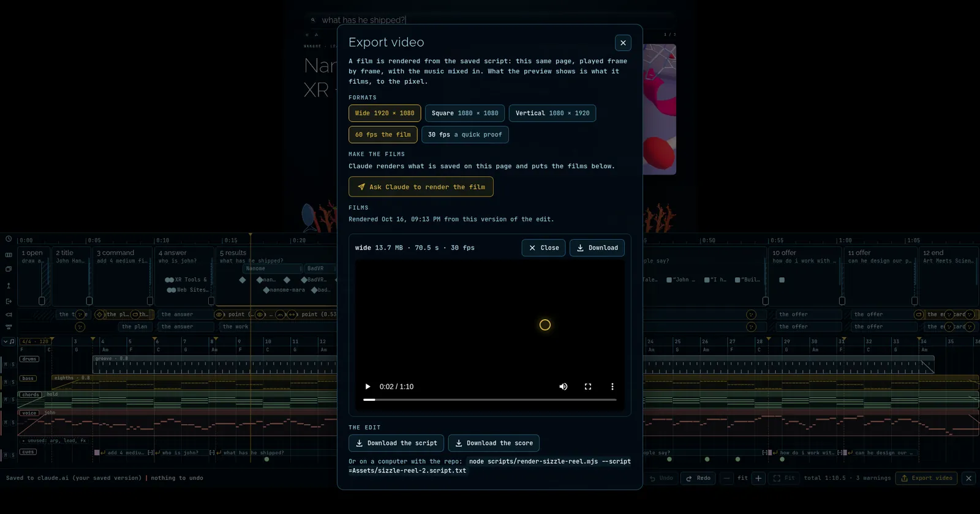This screenshot has height=514, width=980.
Task: Select scene 1 open on the timeline
Action: (x=34, y=276)
